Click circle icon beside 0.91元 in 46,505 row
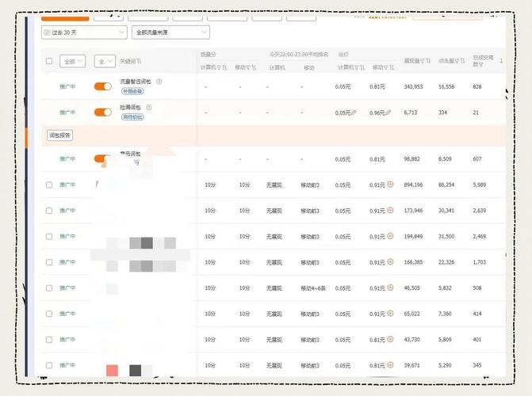This screenshot has height=396, width=532. [x=390, y=287]
